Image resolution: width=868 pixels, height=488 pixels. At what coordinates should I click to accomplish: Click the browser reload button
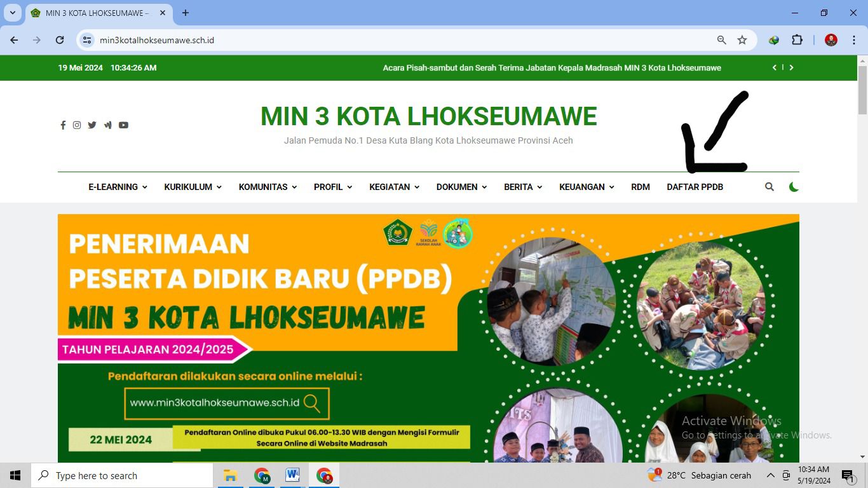(60, 40)
